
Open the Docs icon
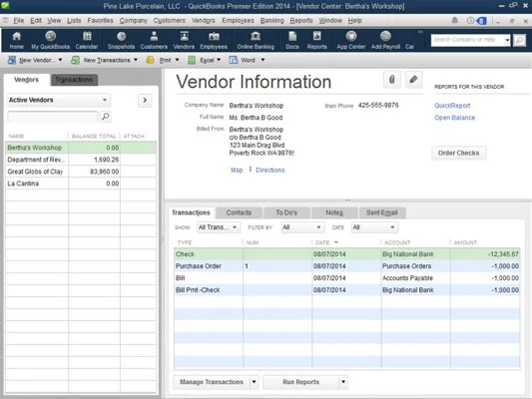tap(292, 40)
